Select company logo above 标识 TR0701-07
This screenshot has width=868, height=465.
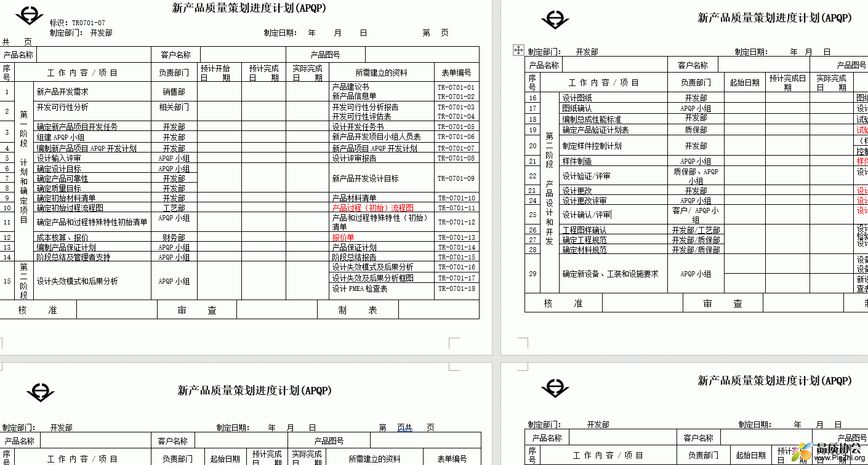pos(30,16)
